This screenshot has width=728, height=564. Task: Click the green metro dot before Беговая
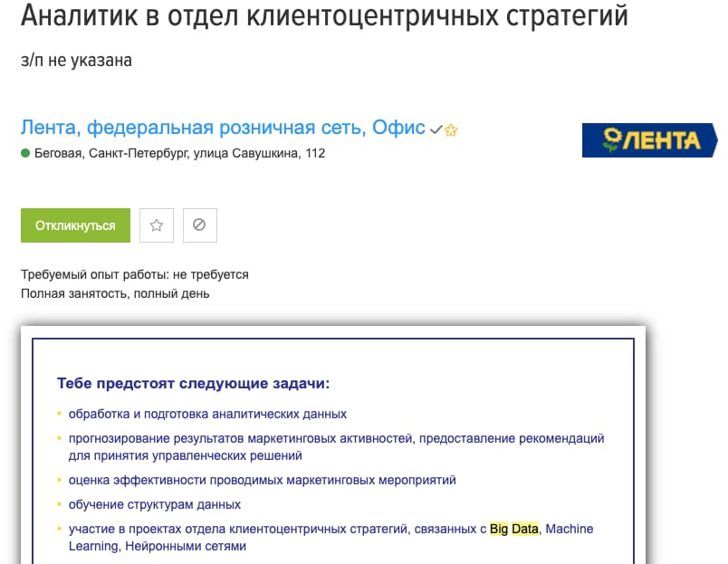pyautogui.click(x=25, y=151)
